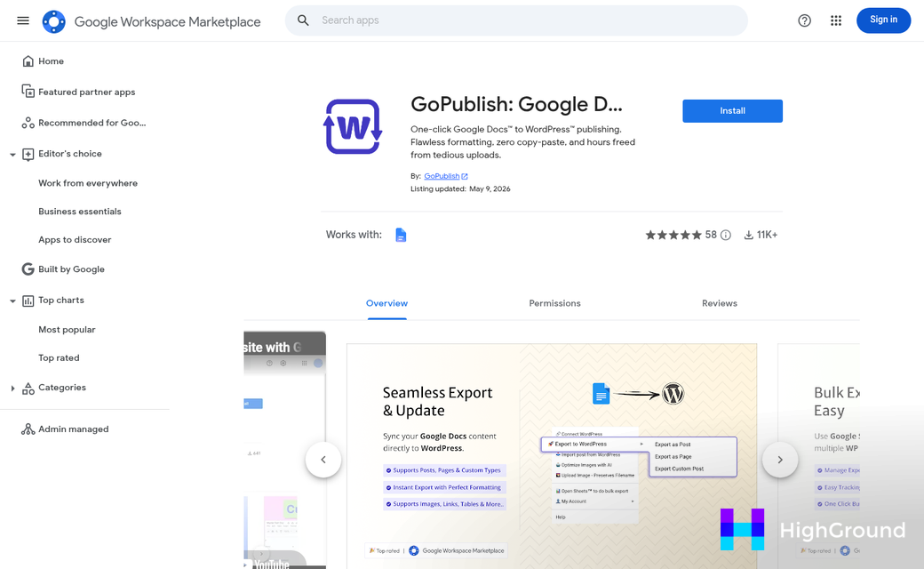Focus the Search apps field
This screenshot has width=924, height=569.
pos(516,20)
